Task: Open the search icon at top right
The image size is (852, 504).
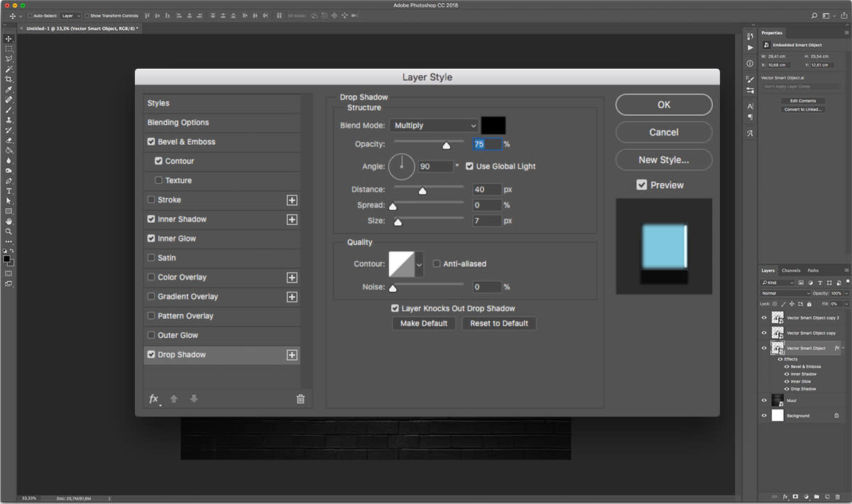Action: click(815, 15)
